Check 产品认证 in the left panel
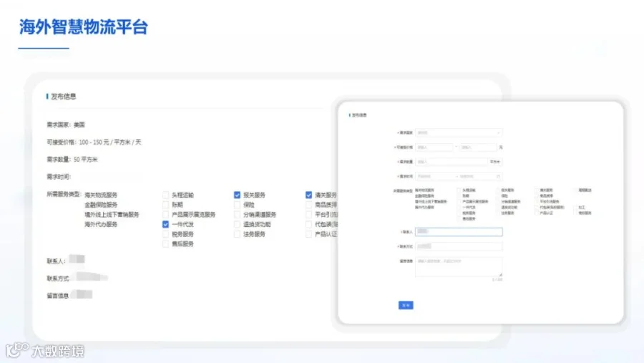 (x=308, y=234)
